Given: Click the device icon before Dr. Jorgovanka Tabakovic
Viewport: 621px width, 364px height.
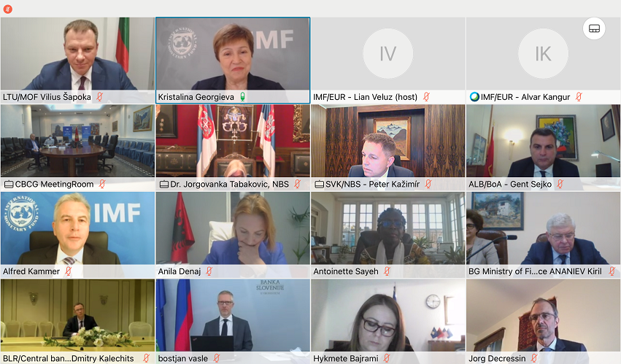Looking at the screenshot, I should pos(164,184).
